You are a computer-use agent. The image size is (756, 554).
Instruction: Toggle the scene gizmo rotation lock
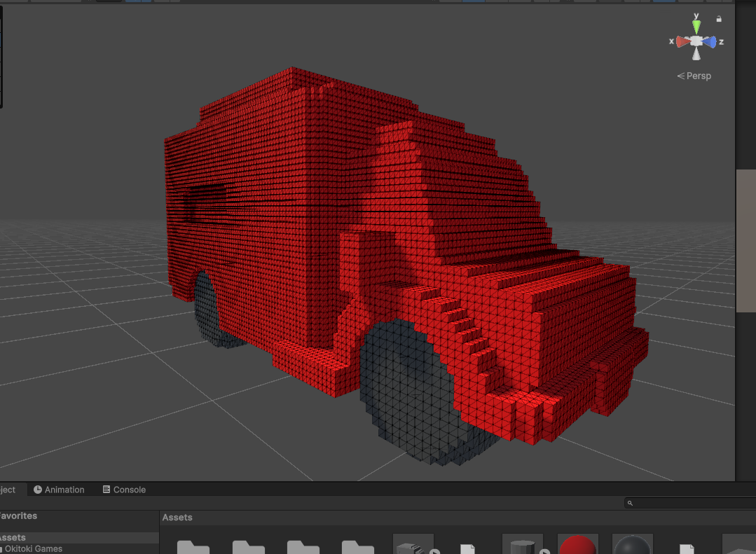[719, 19]
